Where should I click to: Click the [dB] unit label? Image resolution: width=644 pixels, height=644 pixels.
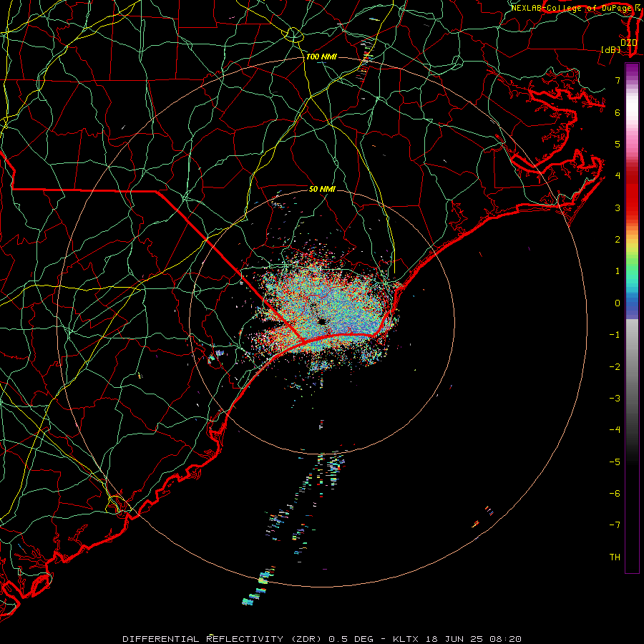tap(611, 49)
